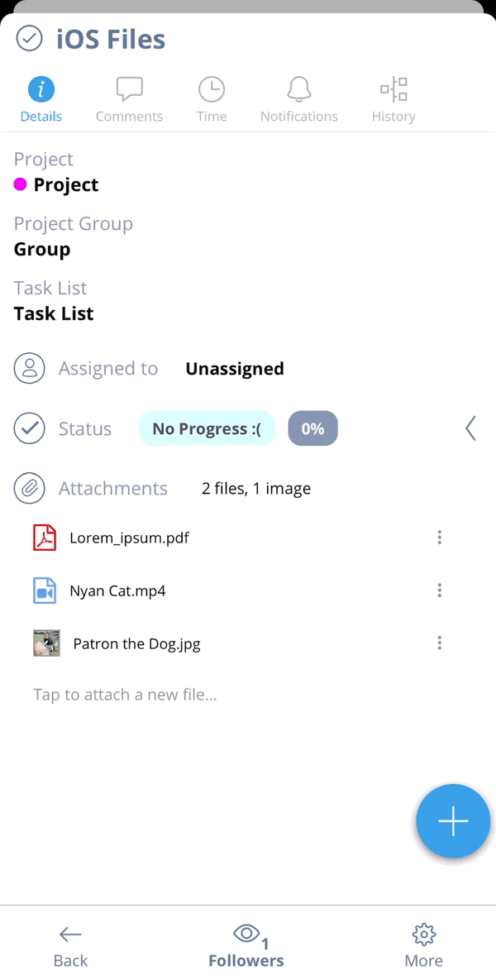Open options menu for Patron the Dog.jpg

(440, 643)
